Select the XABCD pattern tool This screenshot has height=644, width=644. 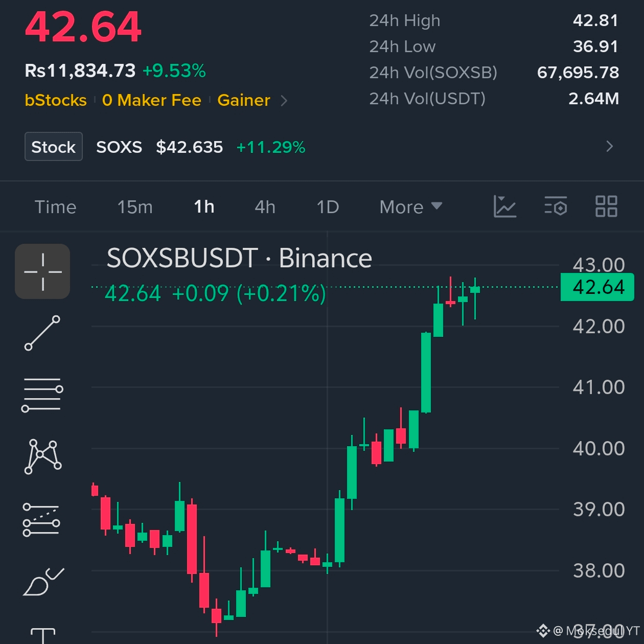[x=43, y=456]
